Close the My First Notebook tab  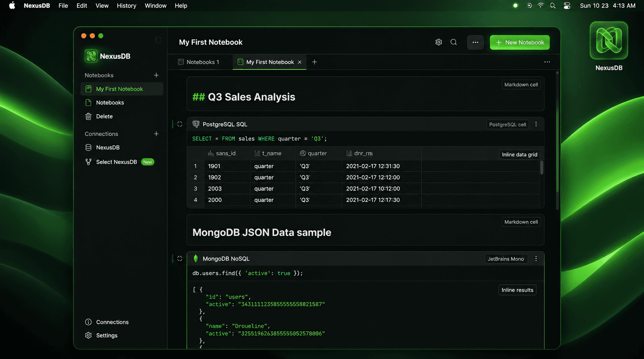[x=300, y=62]
